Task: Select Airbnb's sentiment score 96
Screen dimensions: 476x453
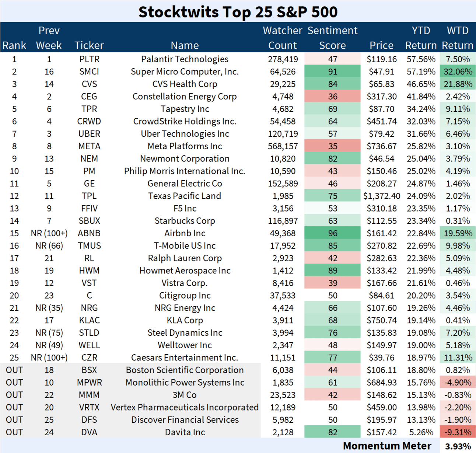Action: (x=333, y=233)
